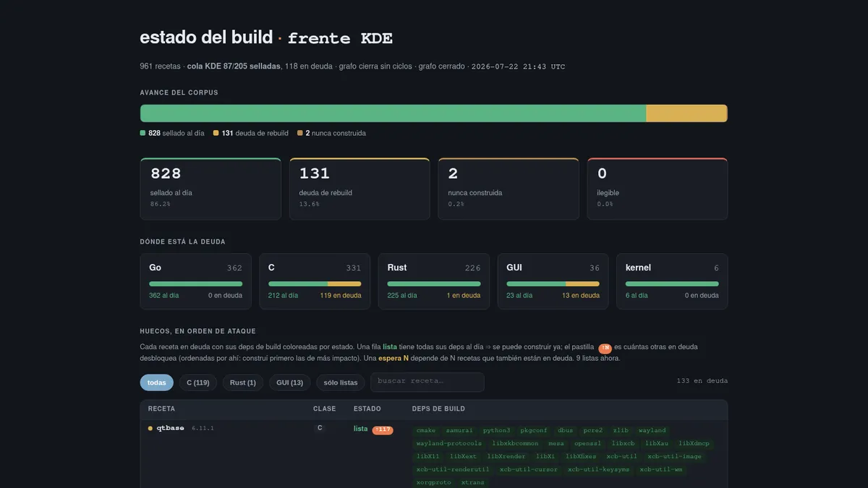868x488 pixels.
Task: Select the kernel class debt card
Action: pyautogui.click(x=672, y=281)
